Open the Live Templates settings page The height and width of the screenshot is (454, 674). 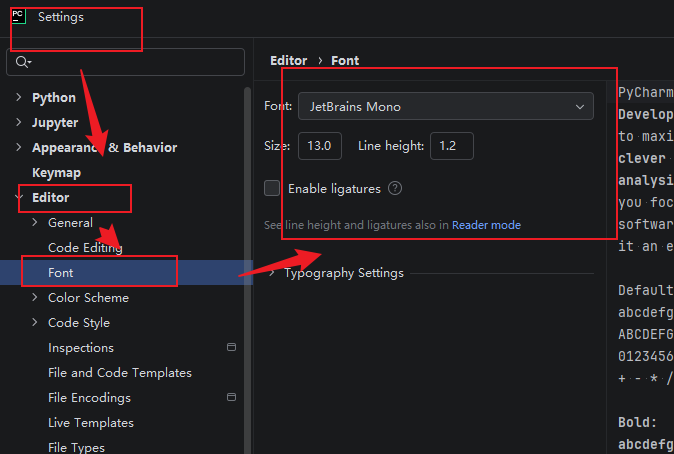pos(91,423)
